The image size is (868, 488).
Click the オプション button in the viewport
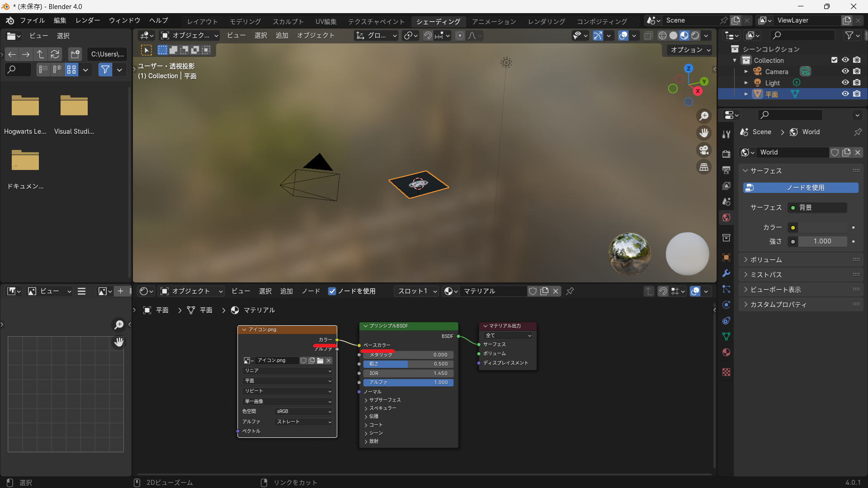[x=690, y=50]
